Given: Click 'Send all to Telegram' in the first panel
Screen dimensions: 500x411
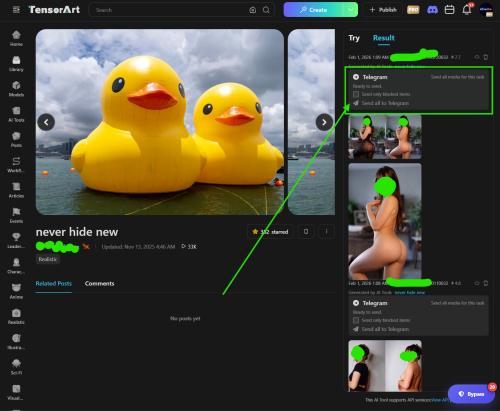Looking at the screenshot, I should tap(381, 103).
